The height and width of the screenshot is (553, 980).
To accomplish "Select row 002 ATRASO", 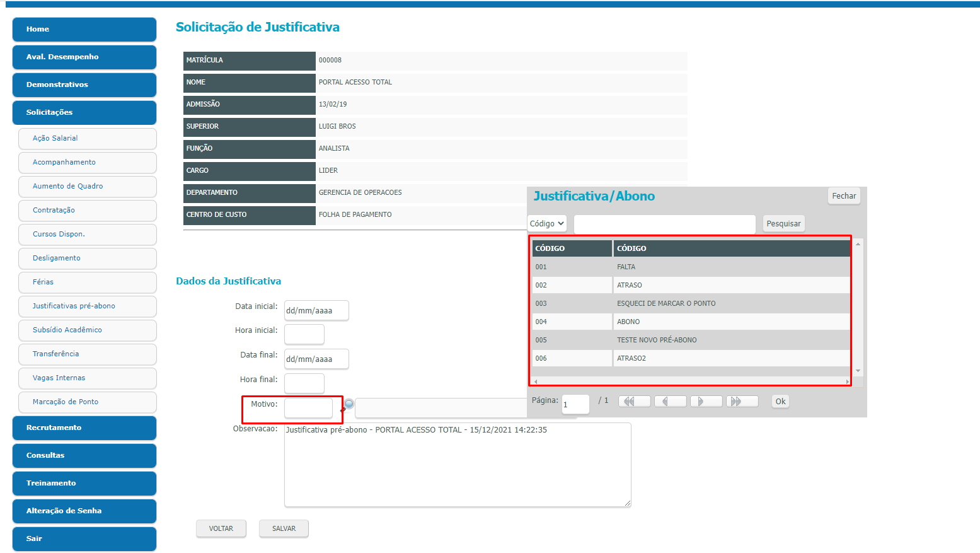I will [691, 285].
